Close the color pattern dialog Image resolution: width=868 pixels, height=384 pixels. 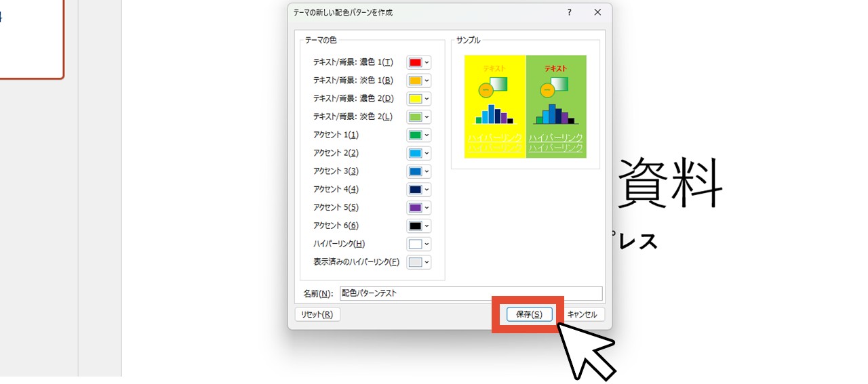[x=597, y=12]
